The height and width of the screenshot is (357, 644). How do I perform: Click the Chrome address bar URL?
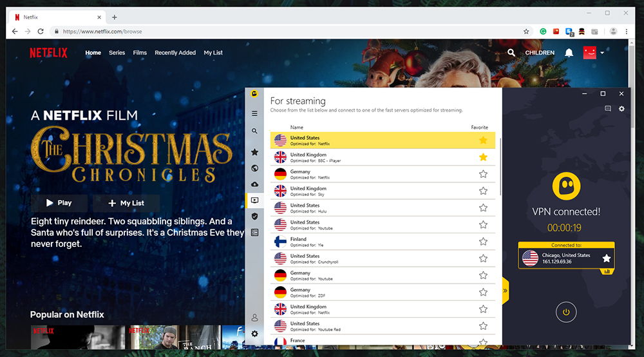(102, 31)
